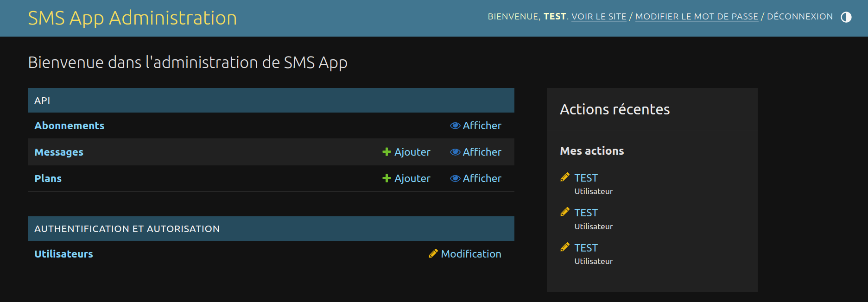868x302 pixels.
Task: Open Authentification et Autorisation section header
Action: 127,229
